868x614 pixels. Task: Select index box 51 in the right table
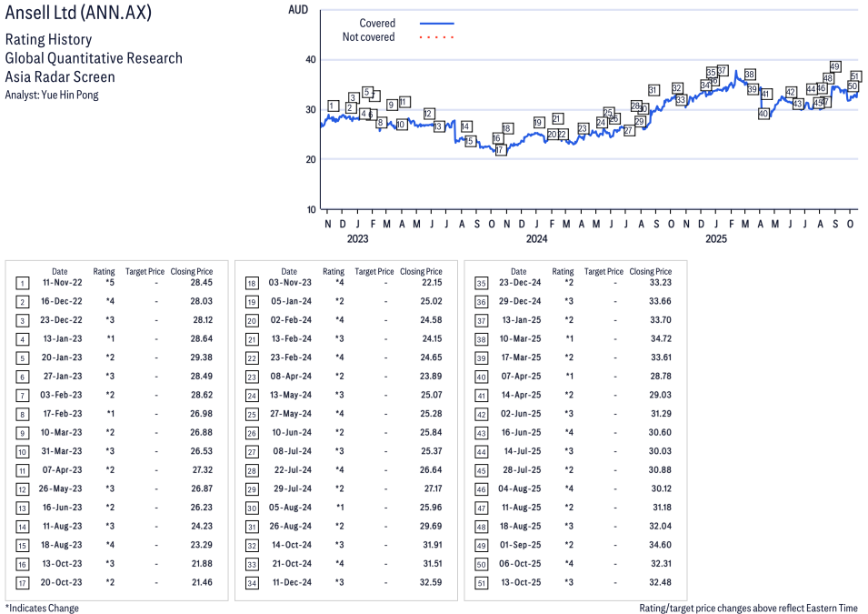(481, 581)
